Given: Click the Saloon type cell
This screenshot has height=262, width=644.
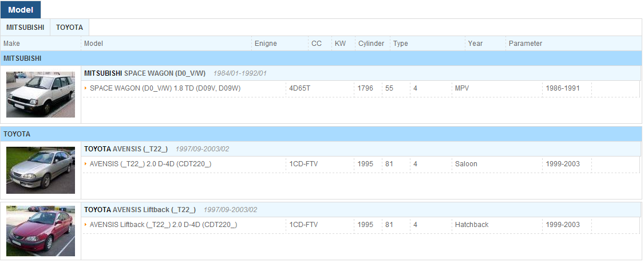Looking at the screenshot, I should pos(466,164).
